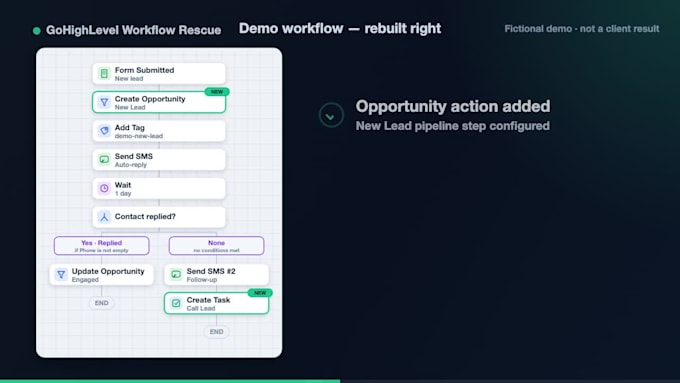Click 'New Lead pipeline step configured' text
Screen dimensions: 680x383
point(453,126)
